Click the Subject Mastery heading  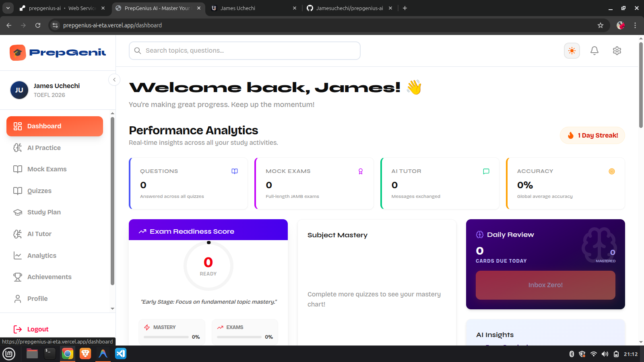337,235
